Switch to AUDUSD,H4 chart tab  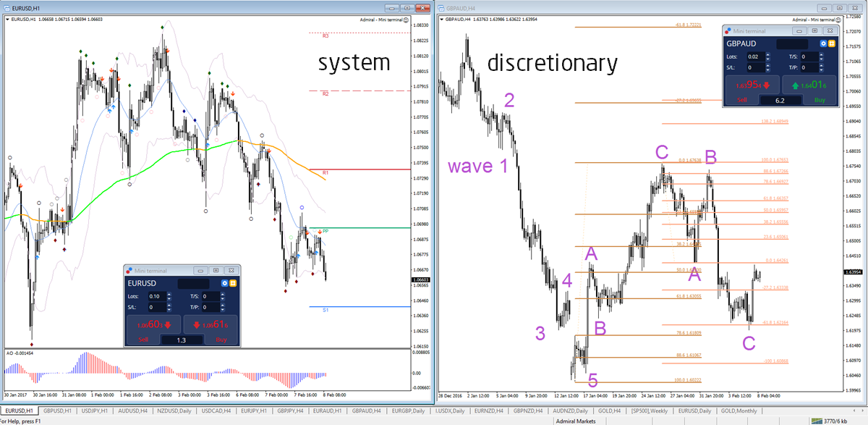(x=133, y=411)
